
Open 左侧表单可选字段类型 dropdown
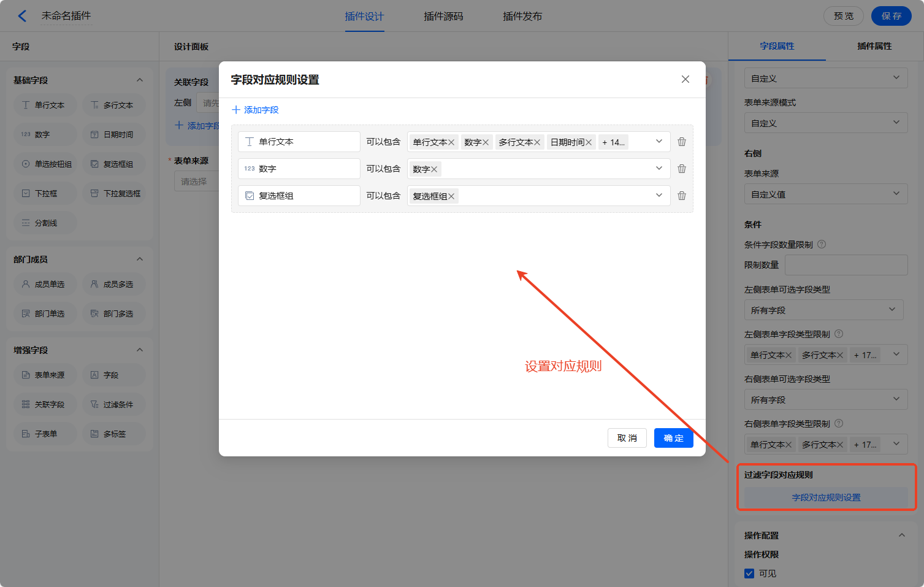[823, 310]
